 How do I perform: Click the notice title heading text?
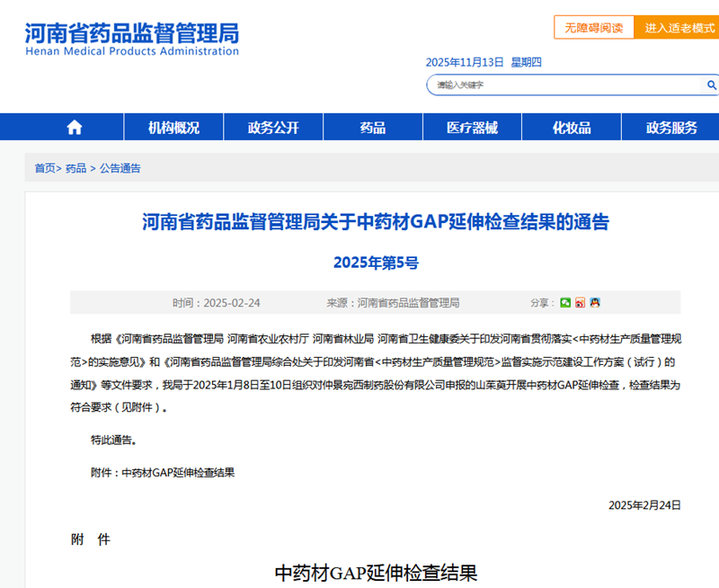pos(376,222)
